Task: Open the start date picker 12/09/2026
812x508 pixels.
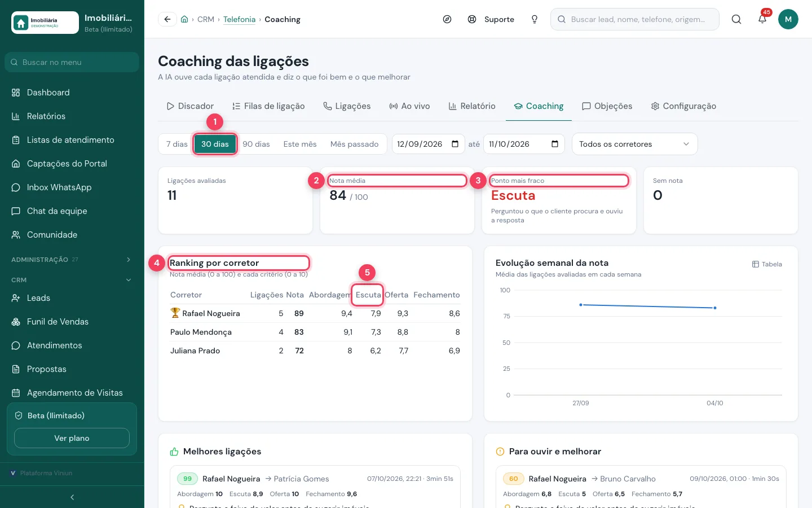Action: click(428, 144)
